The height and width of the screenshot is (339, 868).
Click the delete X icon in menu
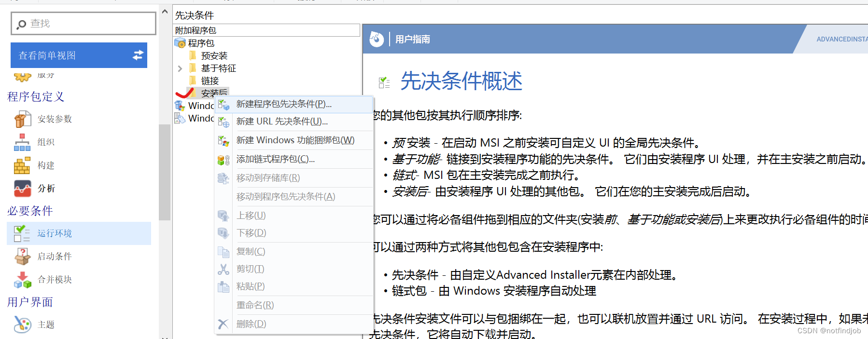223,324
